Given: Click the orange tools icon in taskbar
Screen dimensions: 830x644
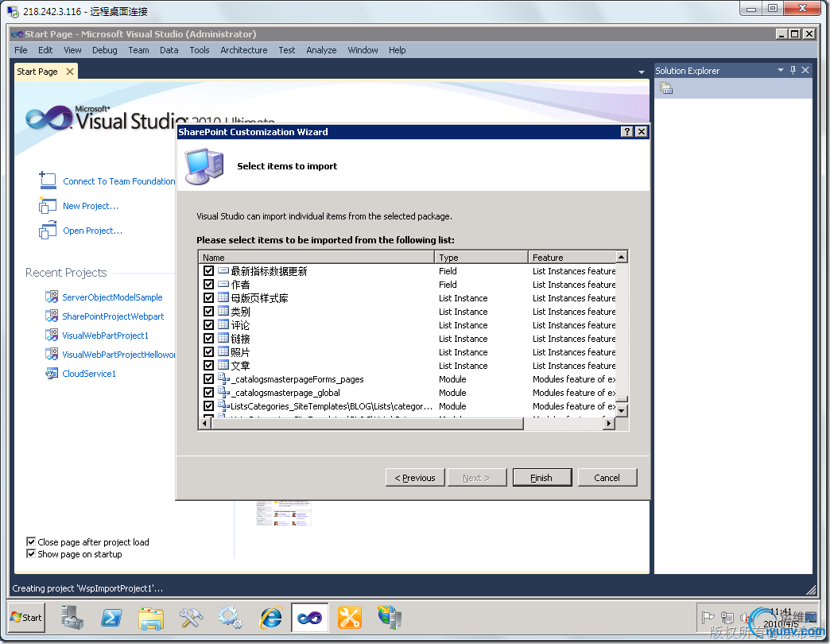Looking at the screenshot, I should pos(350,618).
